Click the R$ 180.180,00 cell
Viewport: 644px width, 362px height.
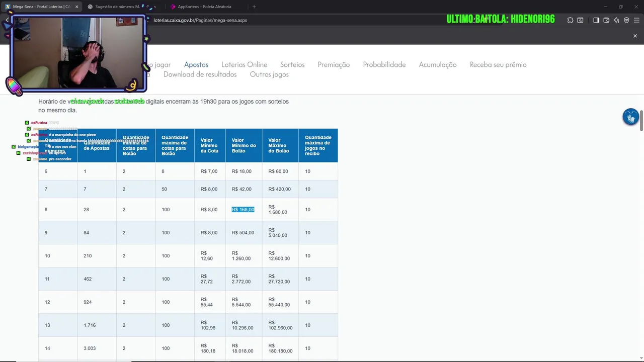[x=280, y=348]
